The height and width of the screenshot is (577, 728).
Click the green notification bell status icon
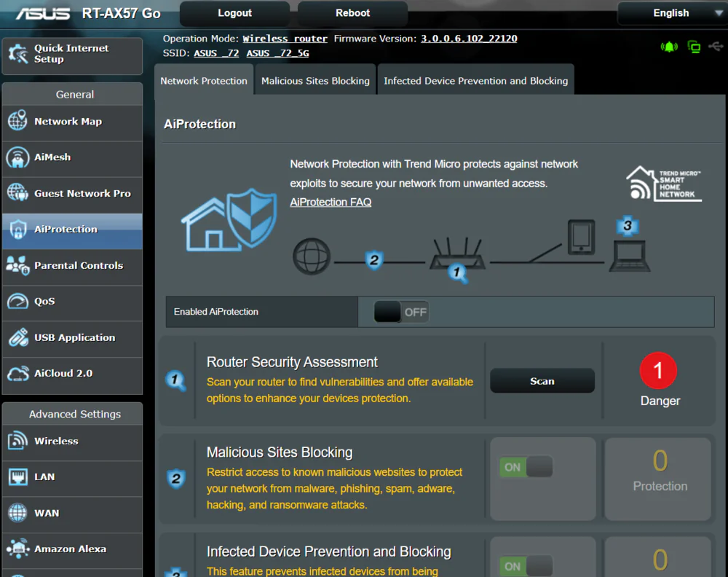[669, 47]
